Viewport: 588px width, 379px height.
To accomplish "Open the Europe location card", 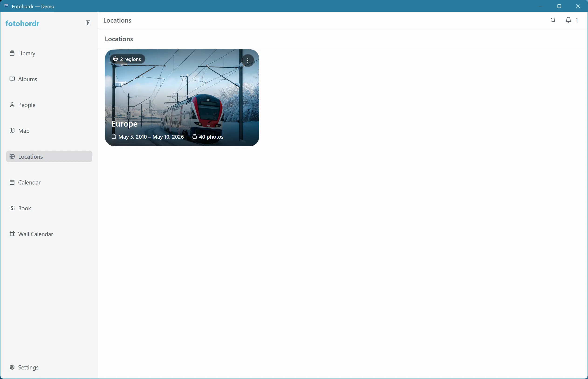I will tap(182, 98).
